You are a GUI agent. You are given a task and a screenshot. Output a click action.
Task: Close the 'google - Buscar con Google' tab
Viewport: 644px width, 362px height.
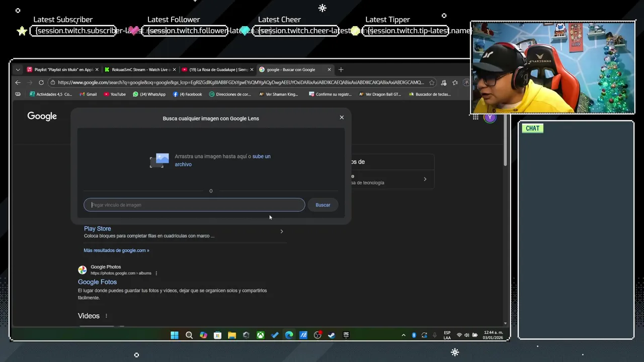[x=330, y=69]
